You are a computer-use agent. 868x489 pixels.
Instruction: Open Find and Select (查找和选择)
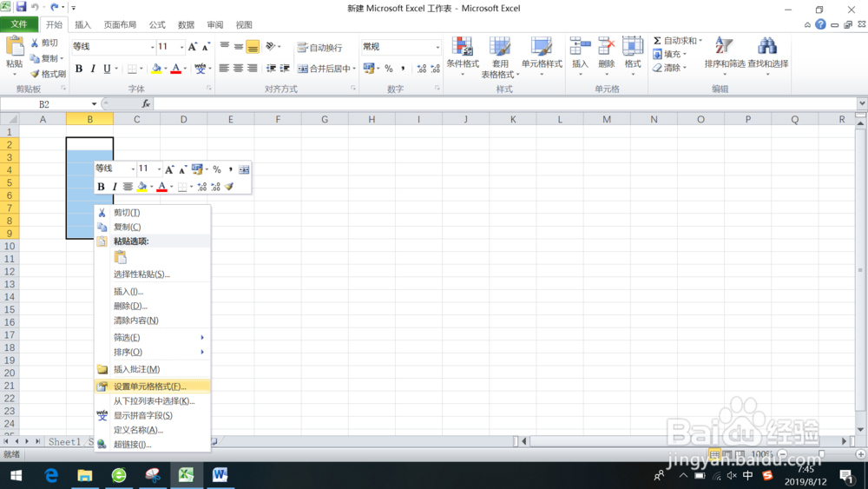coord(768,56)
